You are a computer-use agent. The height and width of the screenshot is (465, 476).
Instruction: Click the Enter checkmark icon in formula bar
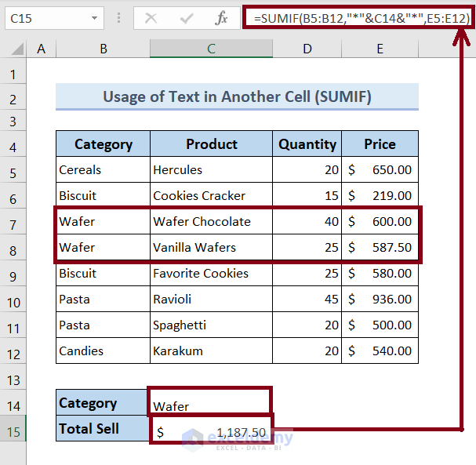tap(187, 17)
